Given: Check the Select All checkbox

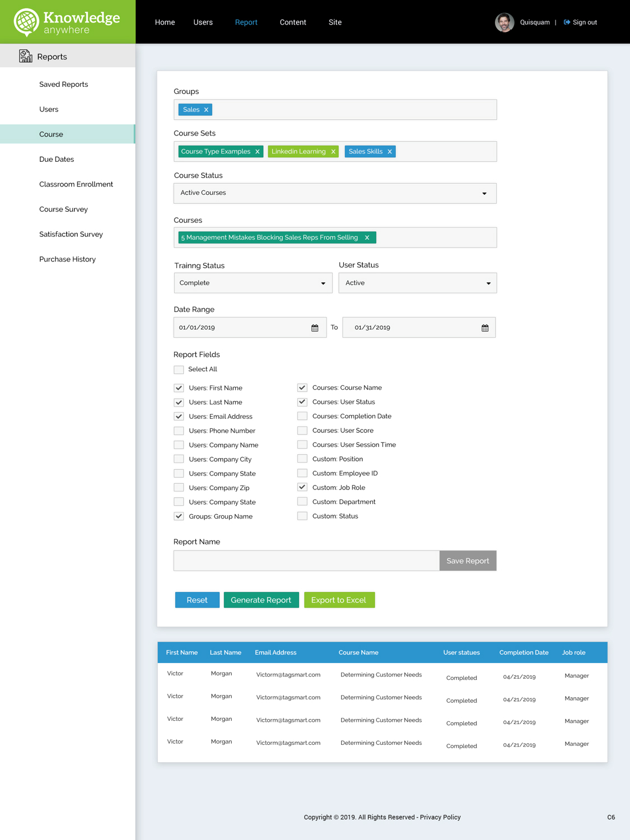Looking at the screenshot, I should pyautogui.click(x=179, y=370).
